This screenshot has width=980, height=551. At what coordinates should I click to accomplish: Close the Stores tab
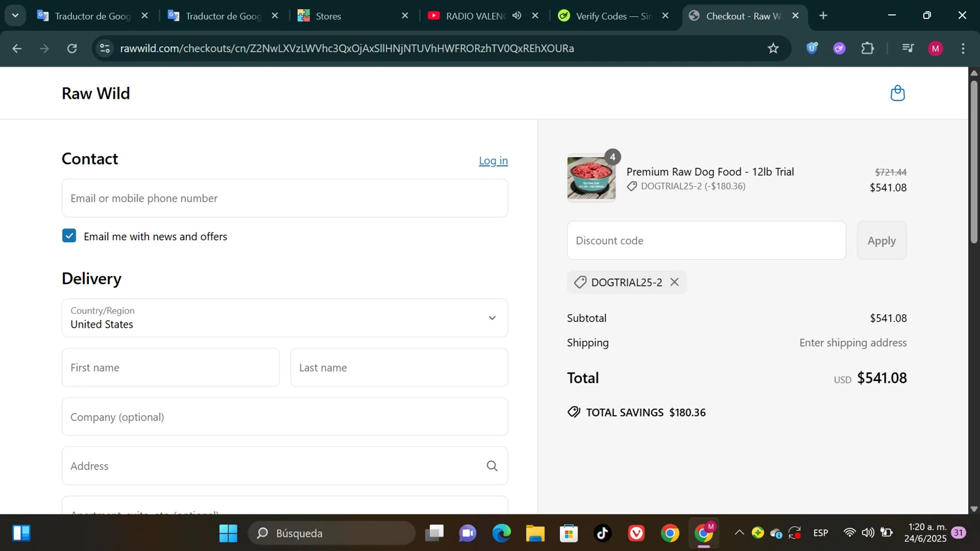tap(404, 16)
